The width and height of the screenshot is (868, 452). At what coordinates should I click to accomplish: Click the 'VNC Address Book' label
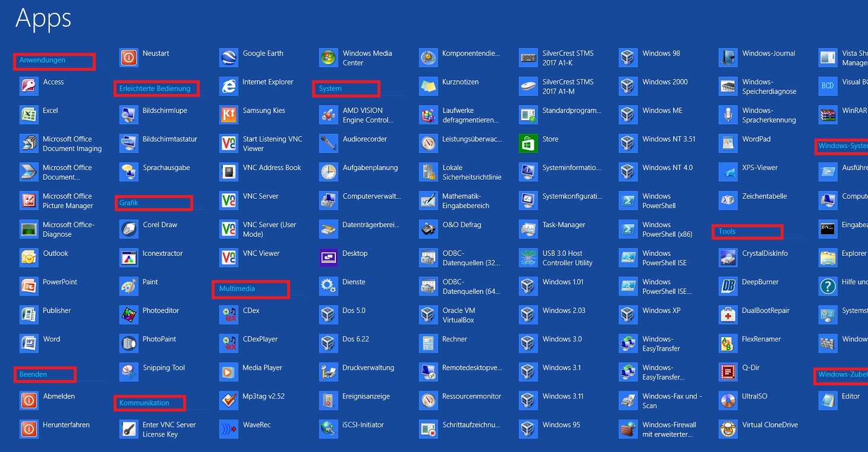coord(272,168)
